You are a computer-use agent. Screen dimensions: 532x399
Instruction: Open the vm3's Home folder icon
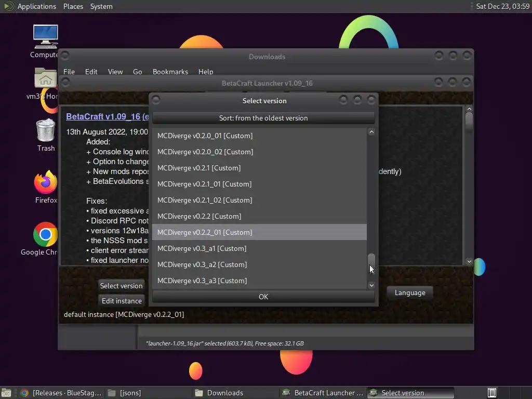[x=46, y=78]
